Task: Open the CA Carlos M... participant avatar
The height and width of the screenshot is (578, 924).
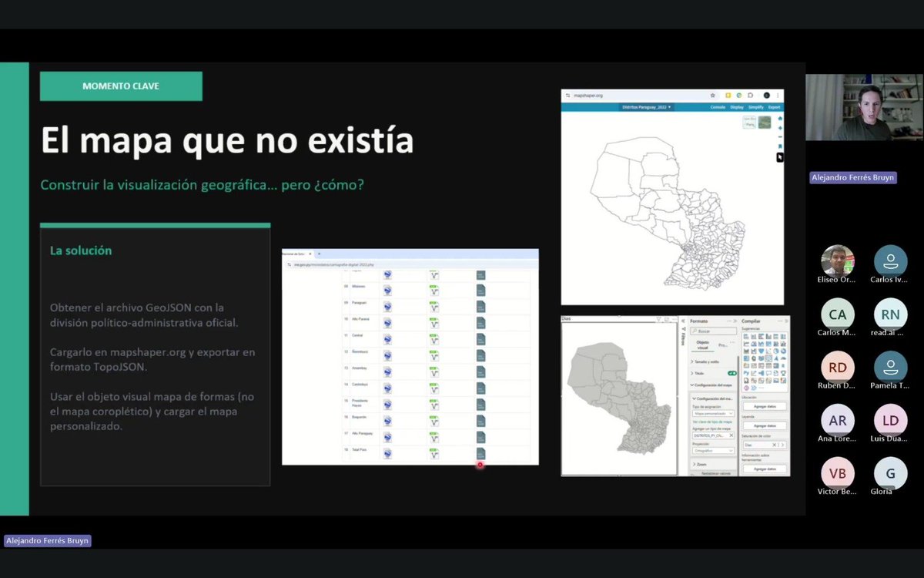Action: (837, 314)
